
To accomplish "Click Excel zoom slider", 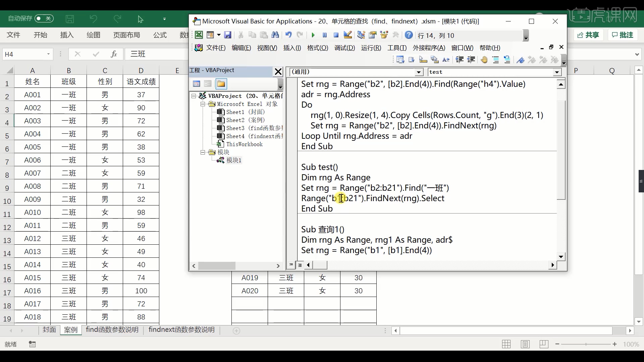I will pyautogui.click(x=586, y=344).
